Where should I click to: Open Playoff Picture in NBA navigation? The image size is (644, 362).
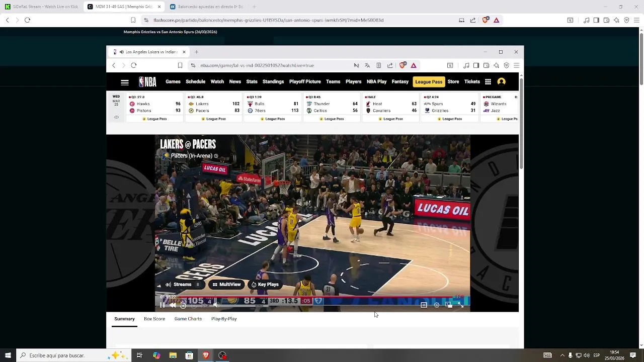tap(305, 81)
